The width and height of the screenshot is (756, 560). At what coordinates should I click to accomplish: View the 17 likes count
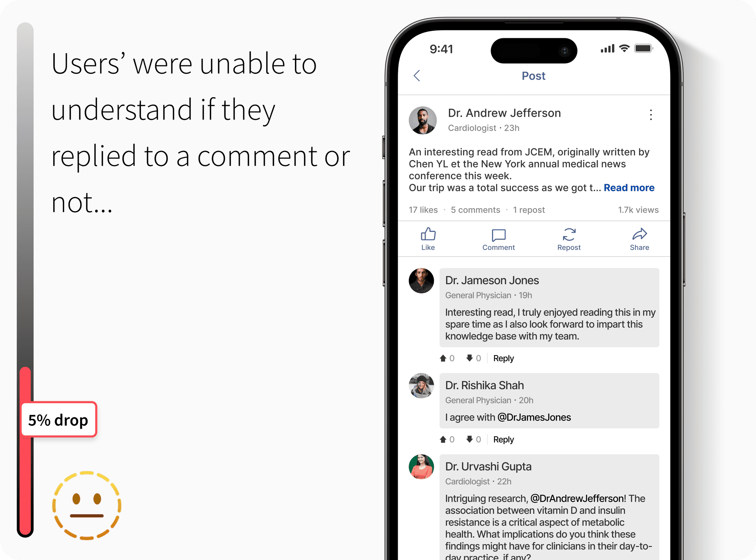coord(423,210)
